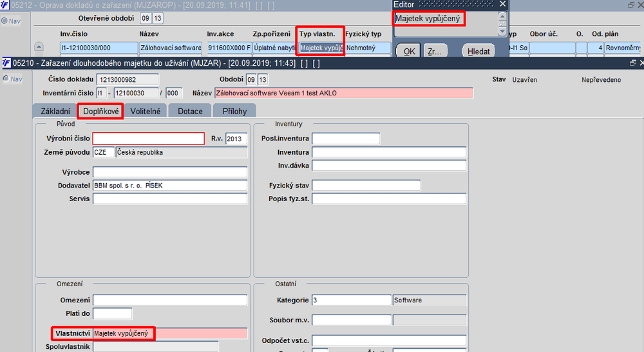Image resolution: width=644 pixels, height=352 pixels.
Task: Click the Stav value Uzavřen
Action: coord(524,80)
